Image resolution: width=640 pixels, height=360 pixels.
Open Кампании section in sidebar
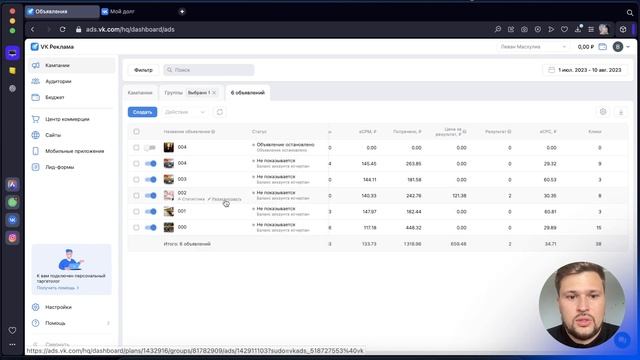click(x=57, y=65)
